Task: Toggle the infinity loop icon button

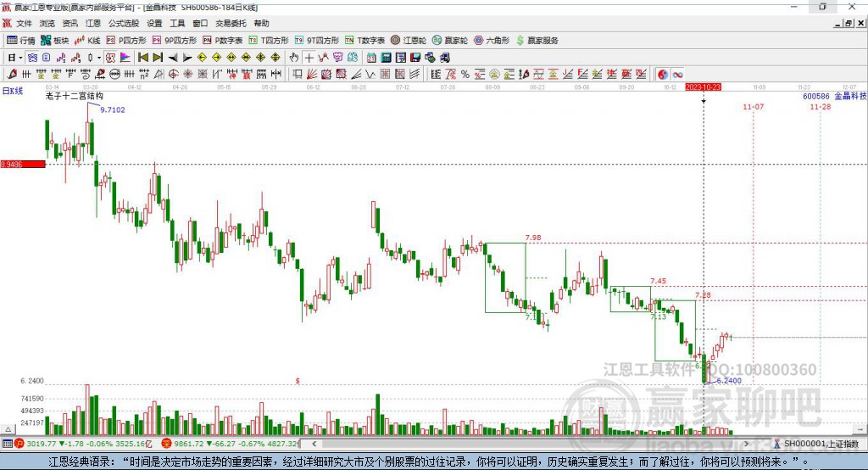Action: coord(677,75)
